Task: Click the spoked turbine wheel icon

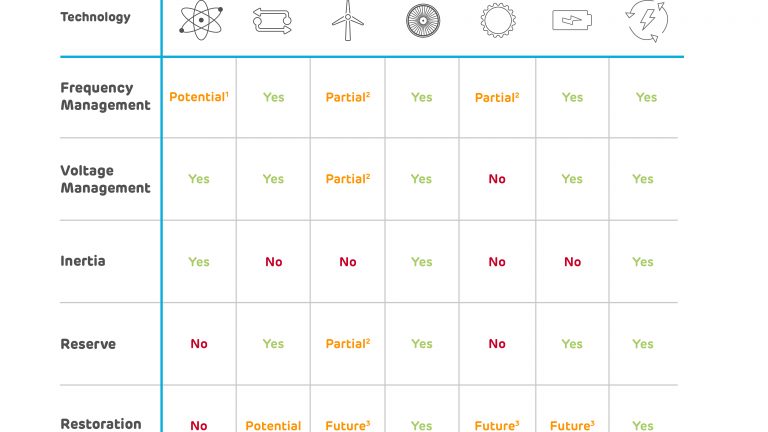Action: click(x=421, y=20)
